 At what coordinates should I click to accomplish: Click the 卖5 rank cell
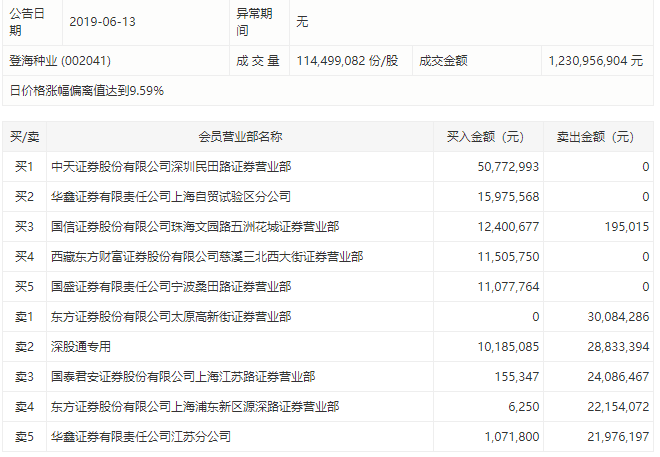pos(24,437)
